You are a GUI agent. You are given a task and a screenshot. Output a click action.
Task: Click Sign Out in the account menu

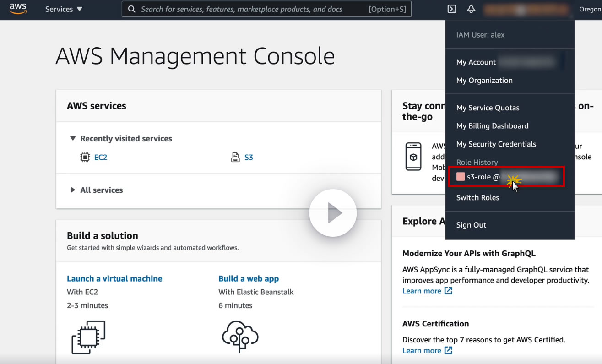tap(471, 225)
